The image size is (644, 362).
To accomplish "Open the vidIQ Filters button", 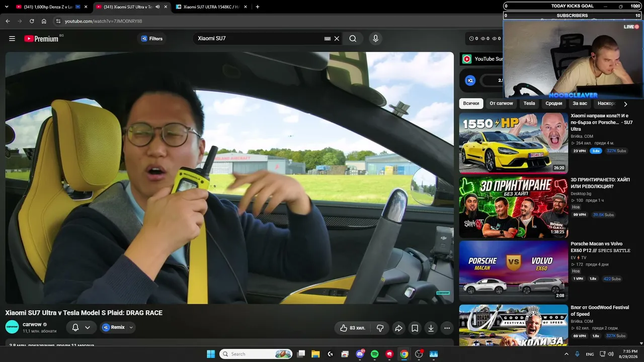I will click(152, 39).
